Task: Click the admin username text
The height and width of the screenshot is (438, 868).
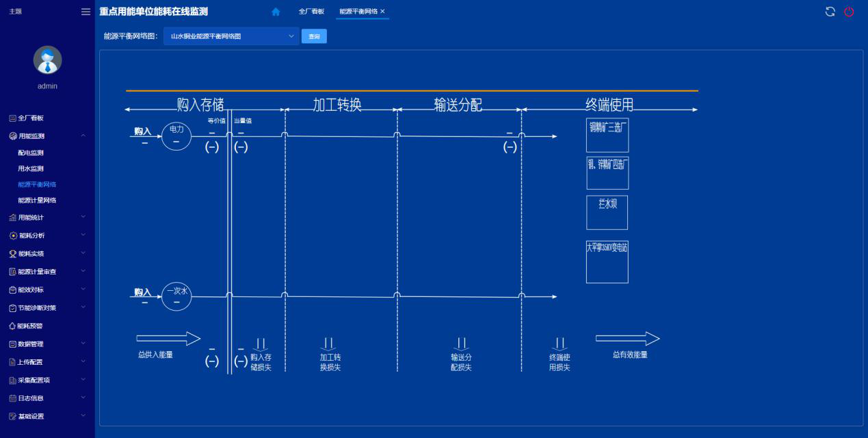Action: pyautogui.click(x=48, y=86)
